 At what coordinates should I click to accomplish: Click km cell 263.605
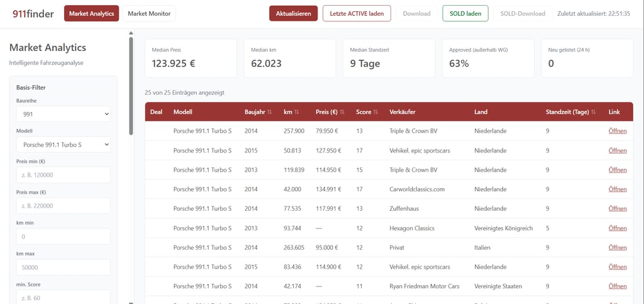(294, 248)
